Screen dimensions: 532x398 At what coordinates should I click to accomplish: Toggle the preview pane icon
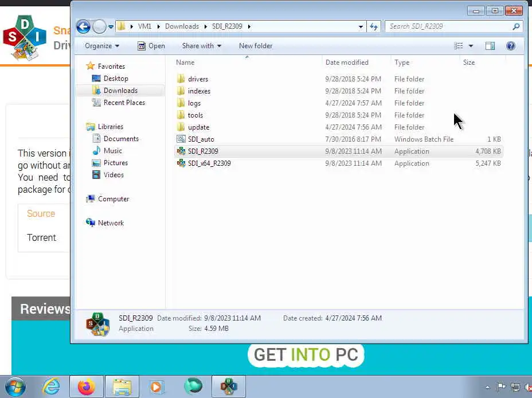click(490, 46)
